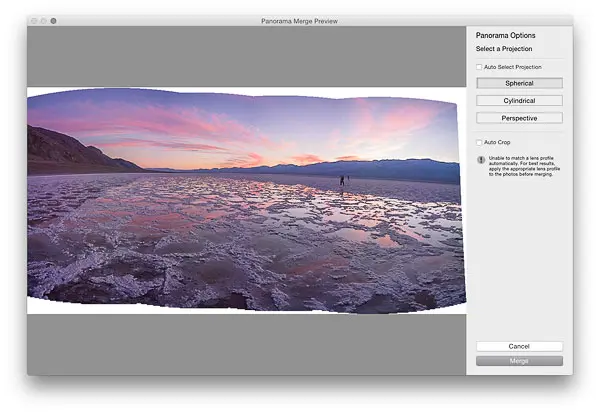The image size is (600, 414).
Task: Click the Select a Projection label
Action: click(504, 49)
